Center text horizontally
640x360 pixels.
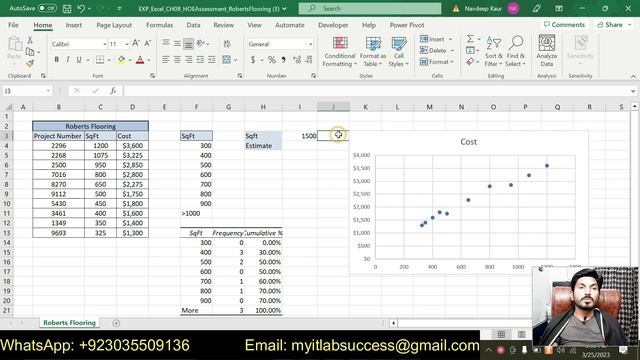[x=177, y=60]
